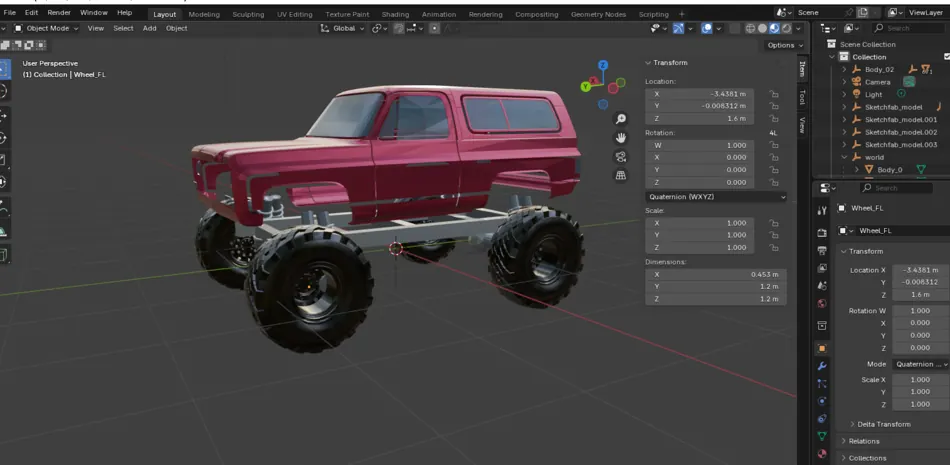Switch to the Geometry Nodes workspace tab

598,15
